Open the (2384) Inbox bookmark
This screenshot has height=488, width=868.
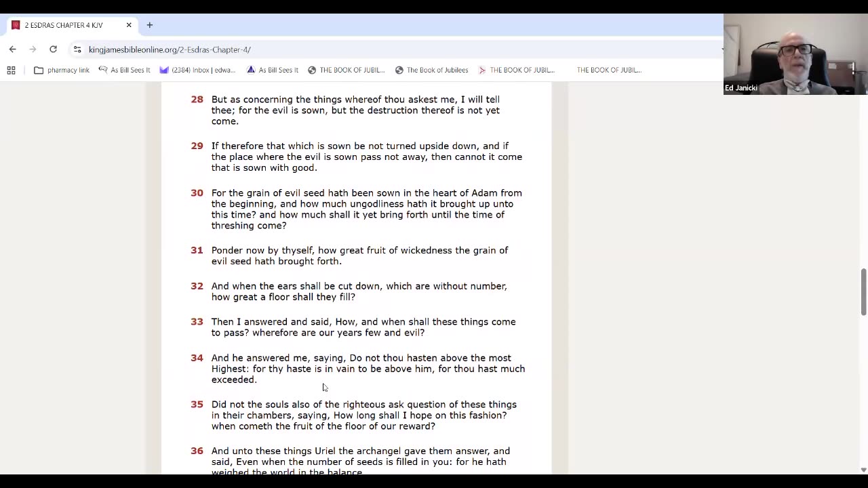tap(197, 70)
